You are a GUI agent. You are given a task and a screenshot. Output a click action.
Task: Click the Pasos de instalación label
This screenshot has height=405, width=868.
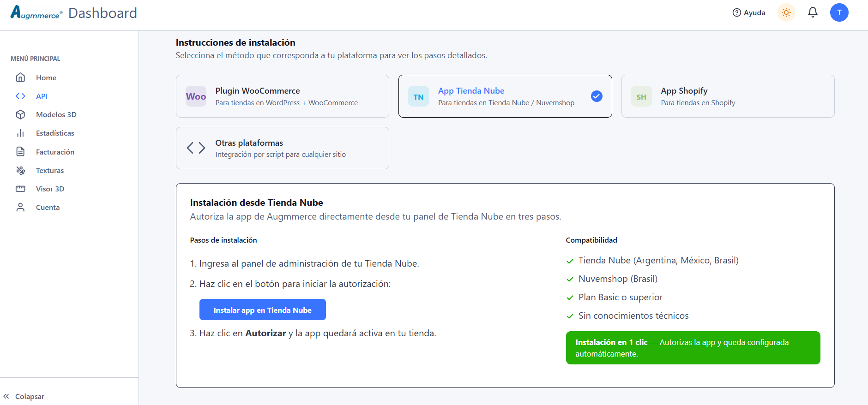click(x=223, y=240)
